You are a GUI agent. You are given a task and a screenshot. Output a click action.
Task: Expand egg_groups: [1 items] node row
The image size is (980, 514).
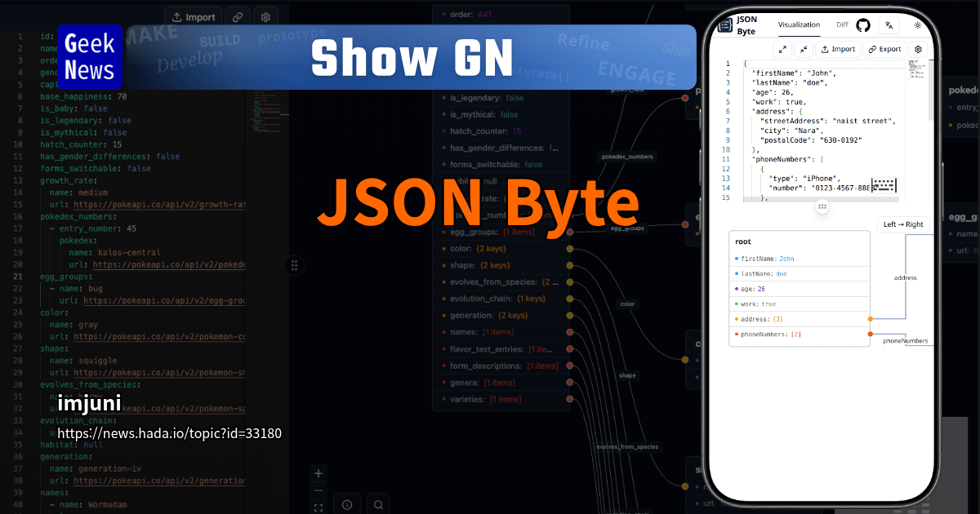coord(500,232)
